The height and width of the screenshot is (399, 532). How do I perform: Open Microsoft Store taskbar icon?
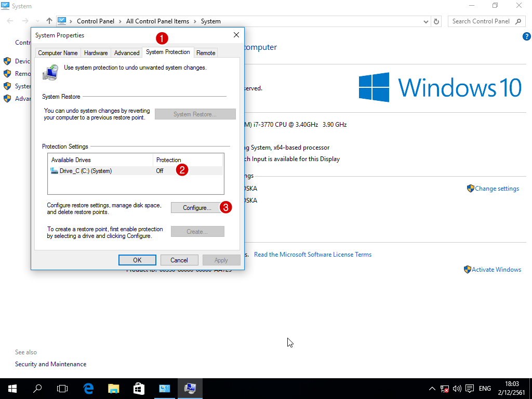(139, 388)
